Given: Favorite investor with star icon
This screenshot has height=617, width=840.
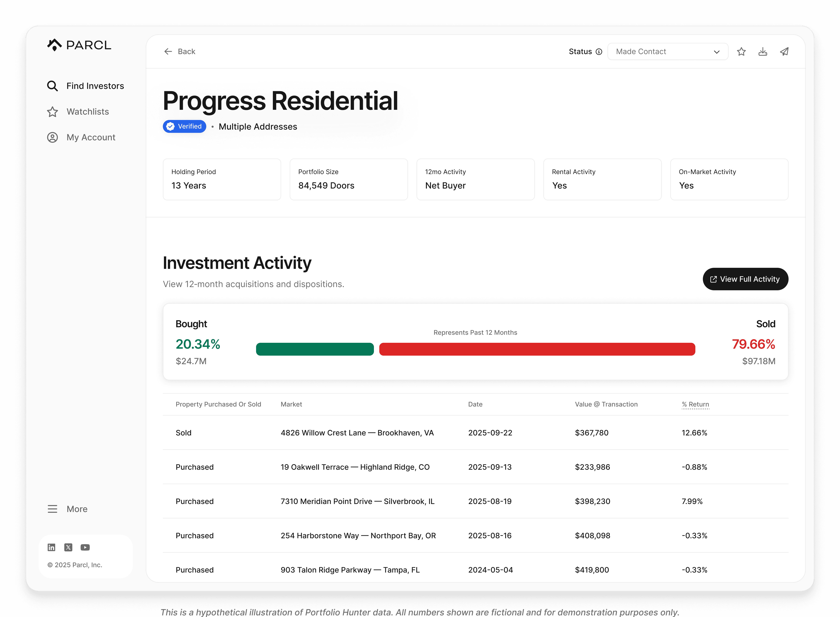Looking at the screenshot, I should click(741, 52).
